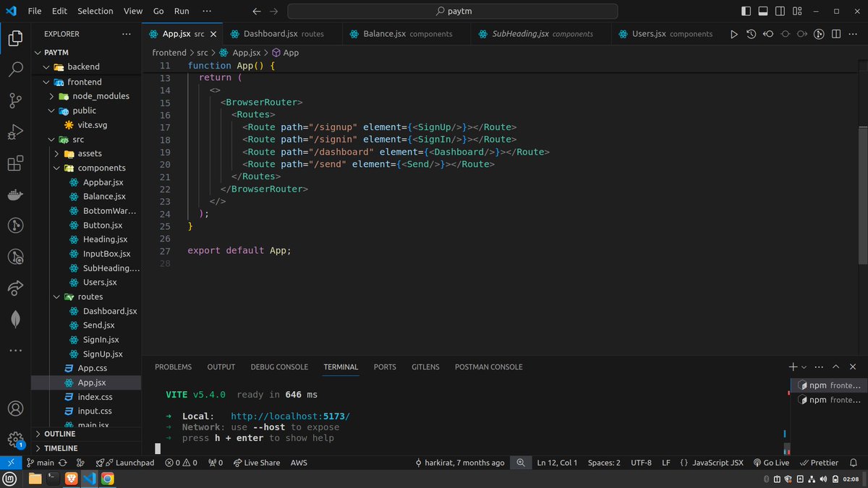The height and width of the screenshot is (488, 868).
Task: Open editor More Actions ellipsis
Action: click(x=854, y=34)
